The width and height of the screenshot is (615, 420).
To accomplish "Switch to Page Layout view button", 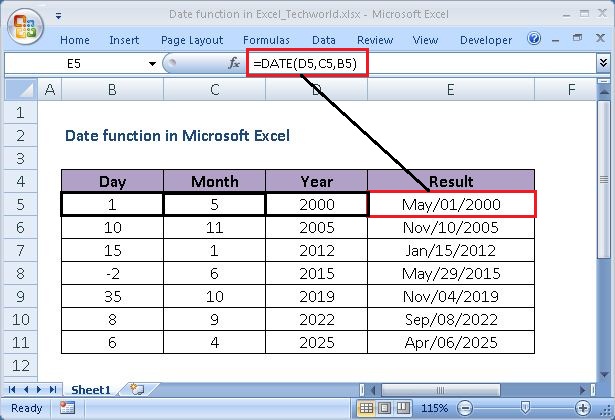I will point(384,408).
